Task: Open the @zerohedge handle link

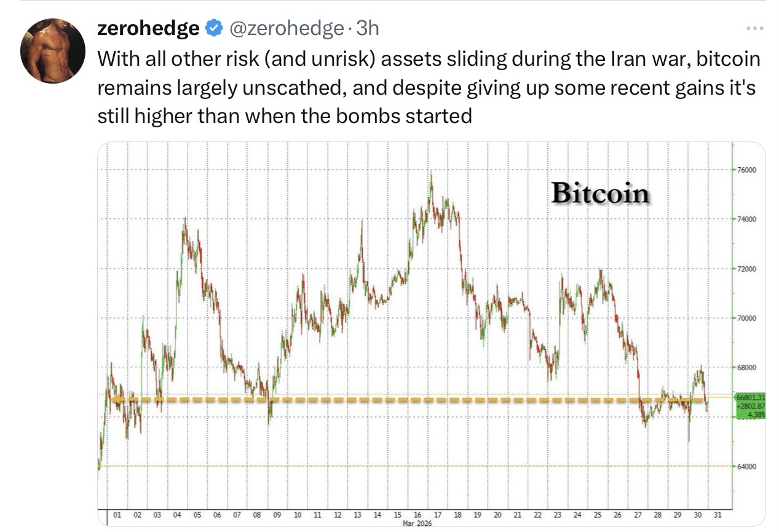Action: coord(287,28)
